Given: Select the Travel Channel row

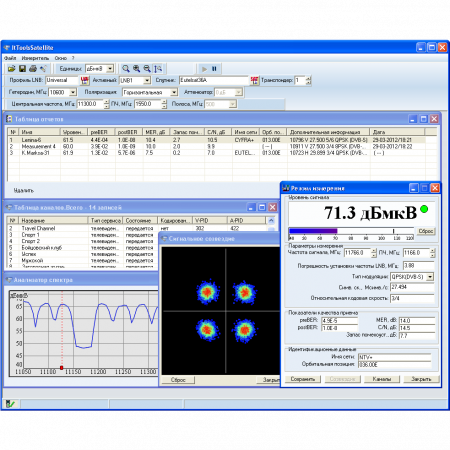Looking at the screenshot, I should click(x=137, y=228).
